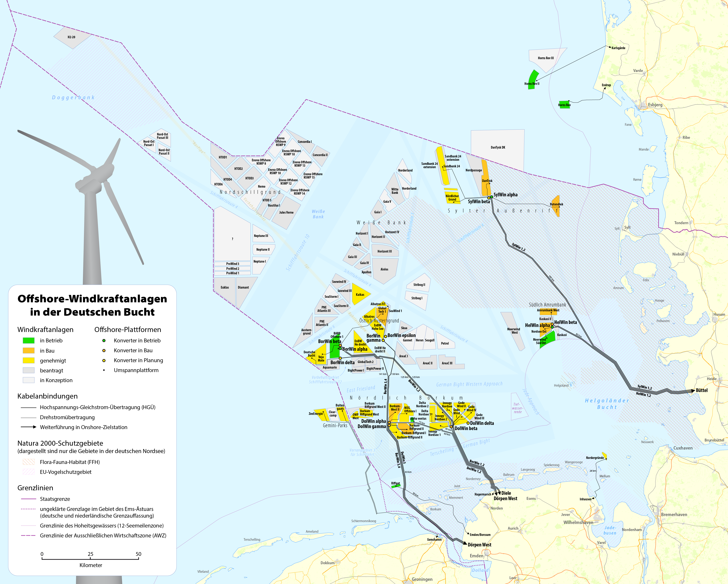
Task: Click the 'Konverter in Planung' legend dot
Action: (104, 360)
